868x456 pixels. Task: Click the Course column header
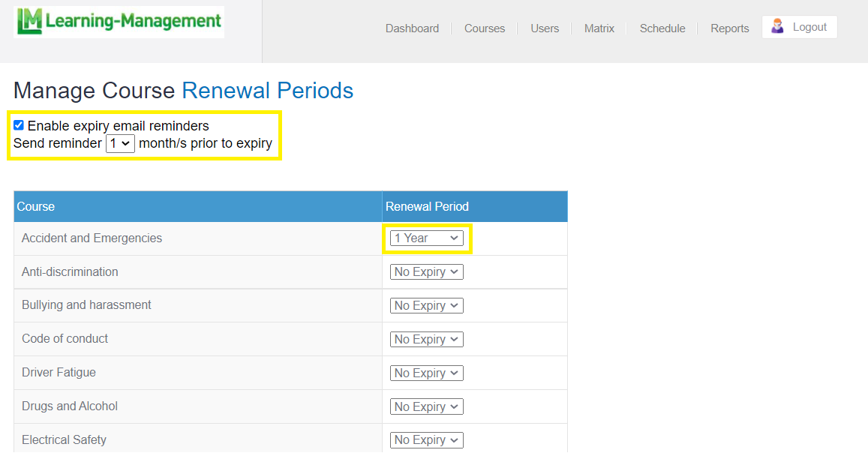(x=36, y=207)
